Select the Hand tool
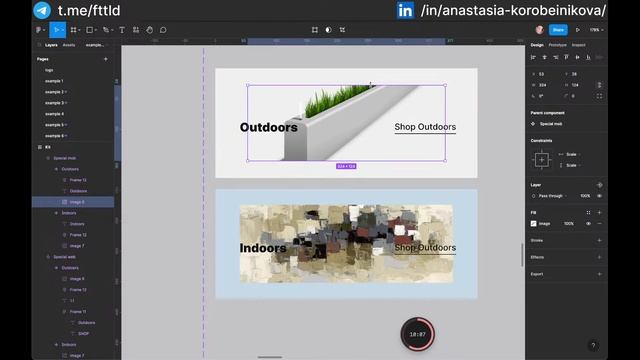Viewport: 640px width, 360px height. (x=149, y=30)
